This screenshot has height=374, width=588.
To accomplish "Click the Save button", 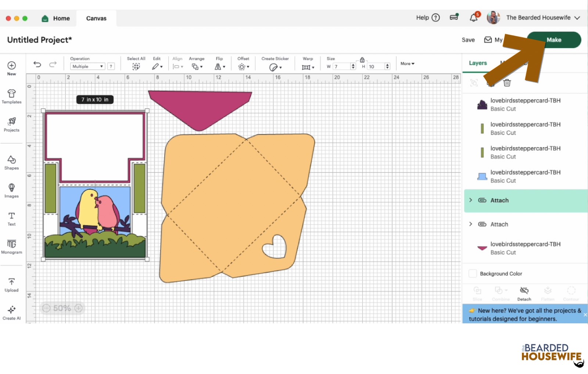I will click(x=468, y=40).
